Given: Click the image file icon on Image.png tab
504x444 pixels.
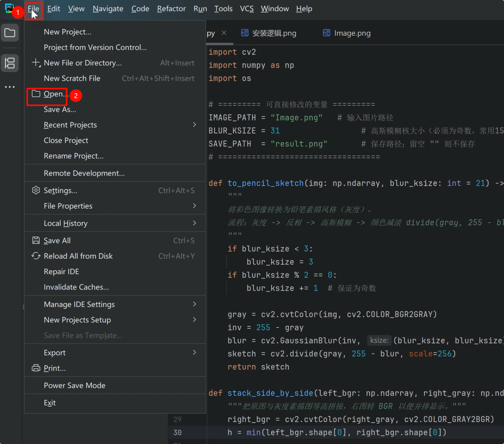Looking at the screenshot, I should tap(327, 33).
